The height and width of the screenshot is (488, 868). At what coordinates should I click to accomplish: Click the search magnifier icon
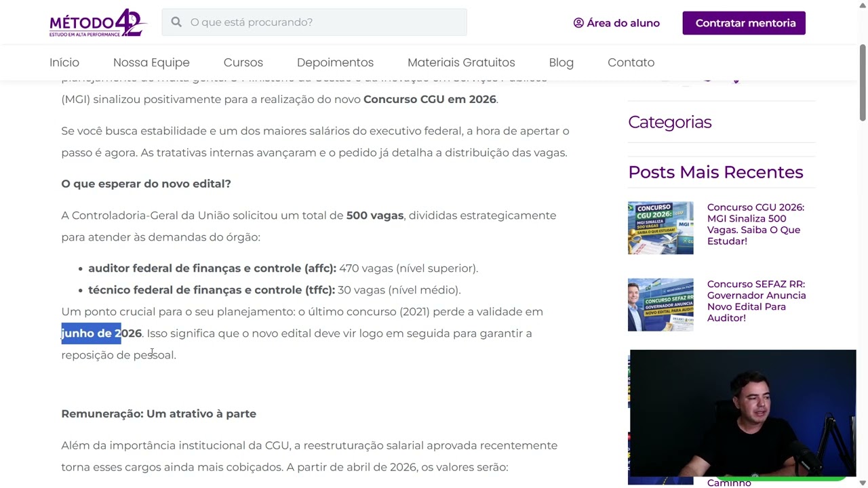coord(176,22)
